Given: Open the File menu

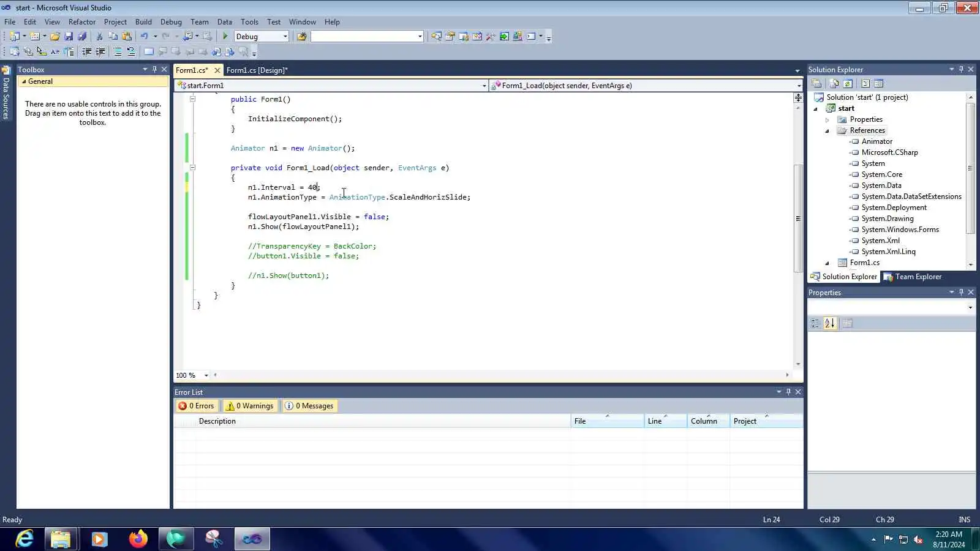Looking at the screenshot, I should pyautogui.click(x=10, y=22).
